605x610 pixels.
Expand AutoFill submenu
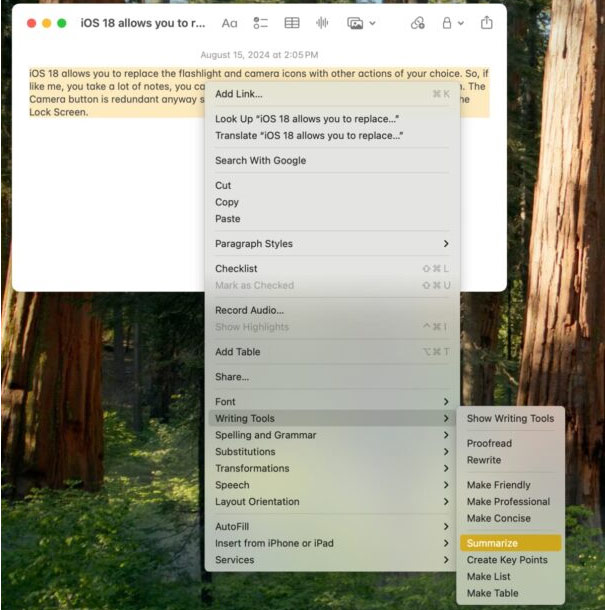coord(332,526)
